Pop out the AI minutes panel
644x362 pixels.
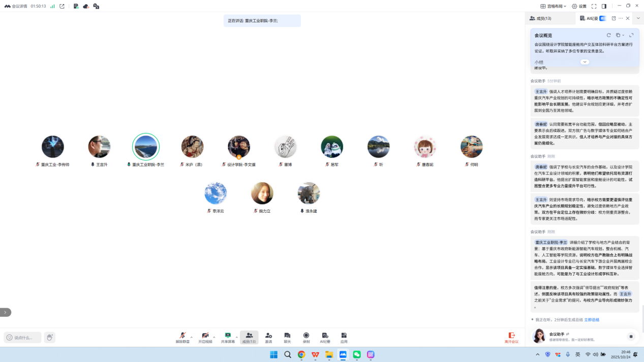click(x=614, y=18)
